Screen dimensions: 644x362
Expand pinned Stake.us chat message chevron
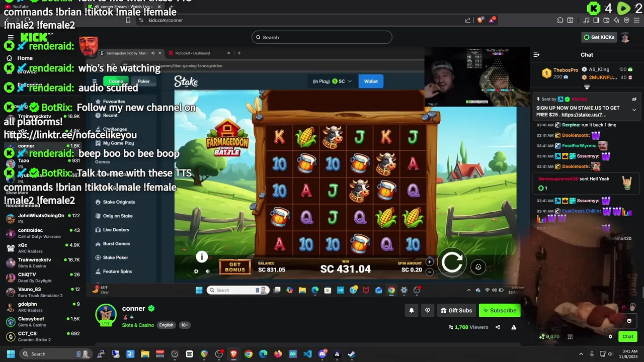pyautogui.click(x=634, y=110)
